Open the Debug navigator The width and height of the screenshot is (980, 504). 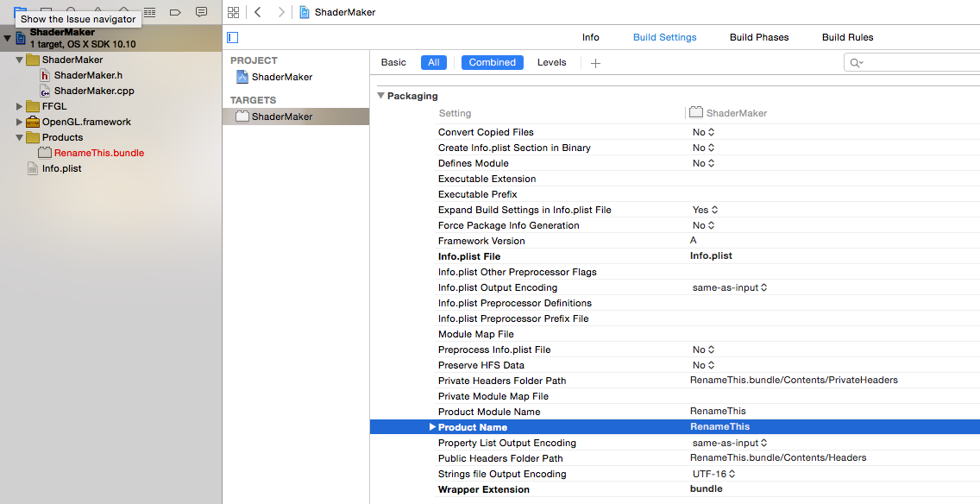149,12
